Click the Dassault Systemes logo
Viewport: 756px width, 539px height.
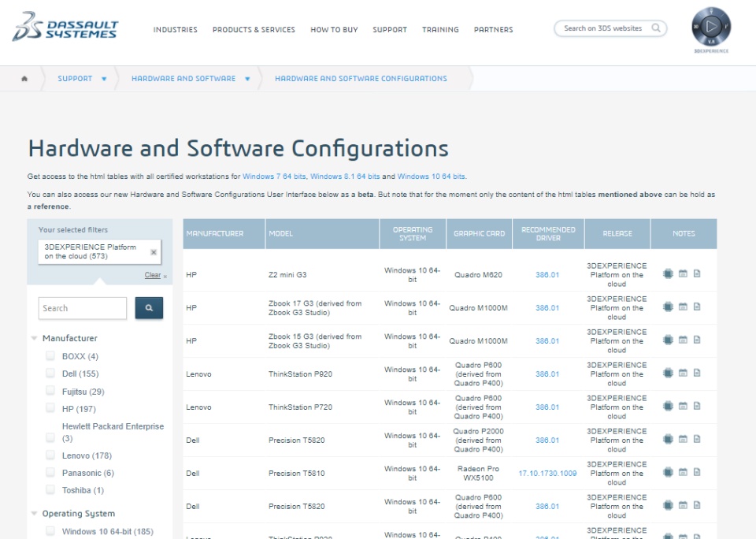[65, 27]
